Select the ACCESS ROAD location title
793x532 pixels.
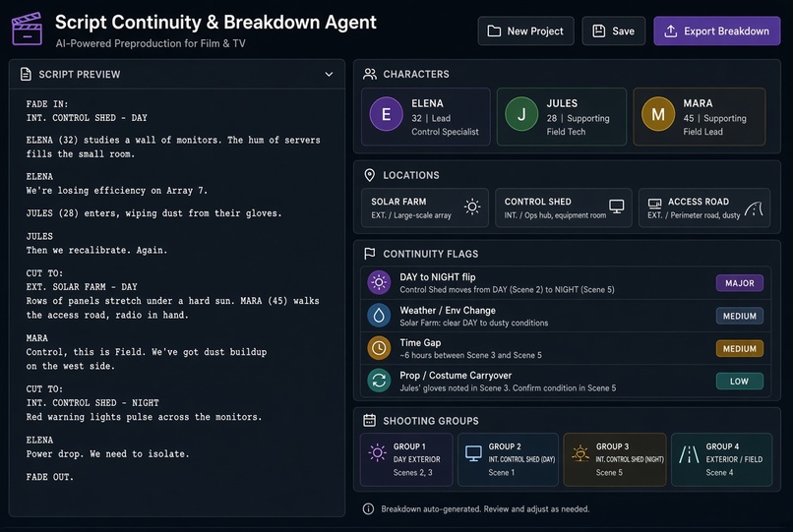pyautogui.click(x=699, y=202)
